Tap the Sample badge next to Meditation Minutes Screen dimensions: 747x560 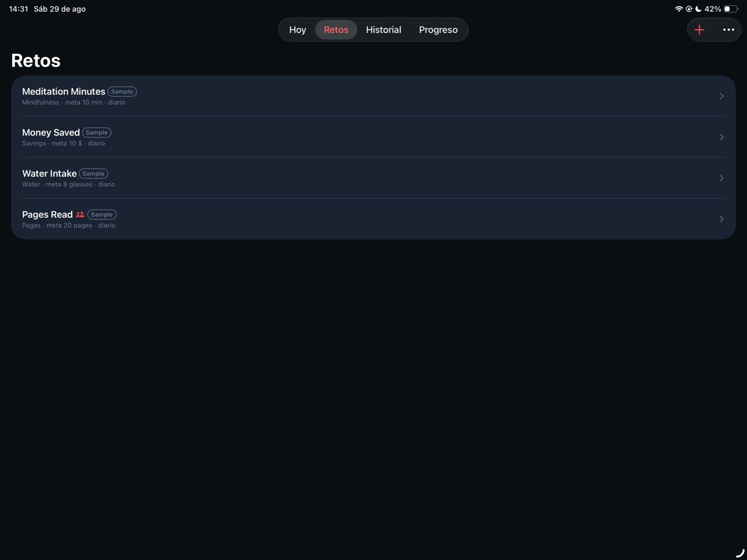tap(122, 91)
